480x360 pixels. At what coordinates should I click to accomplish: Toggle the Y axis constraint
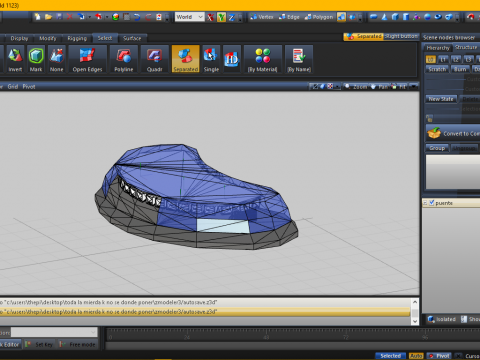pyautogui.click(x=221, y=17)
